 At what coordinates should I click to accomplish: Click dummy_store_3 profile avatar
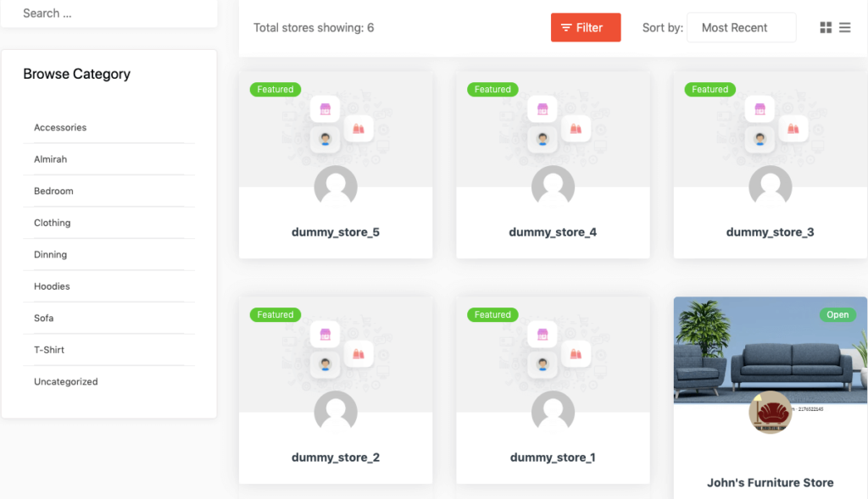(770, 187)
